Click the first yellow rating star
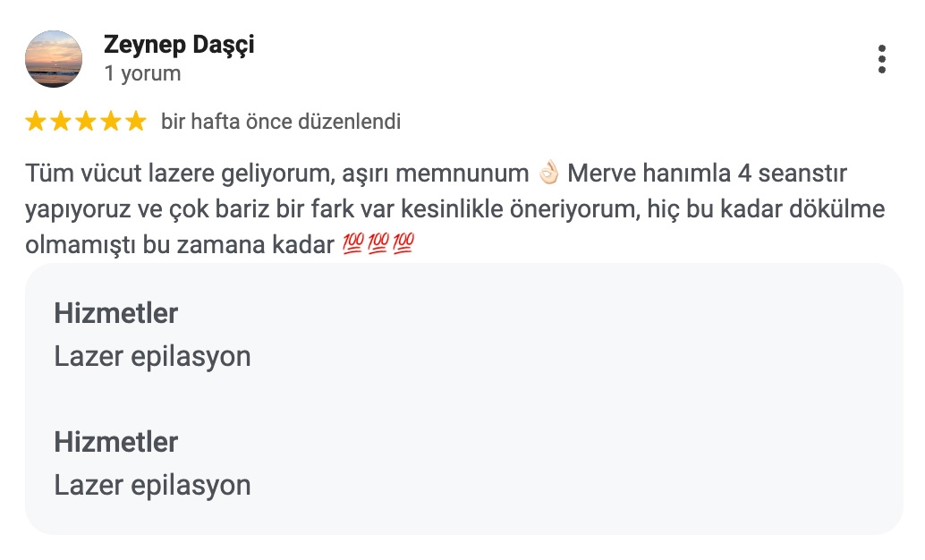 (36, 122)
